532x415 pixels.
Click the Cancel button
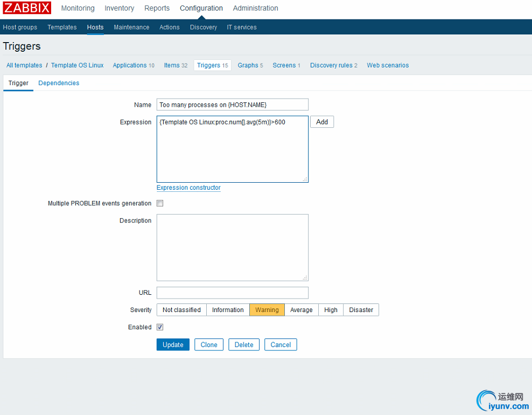pyautogui.click(x=281, y=345)
